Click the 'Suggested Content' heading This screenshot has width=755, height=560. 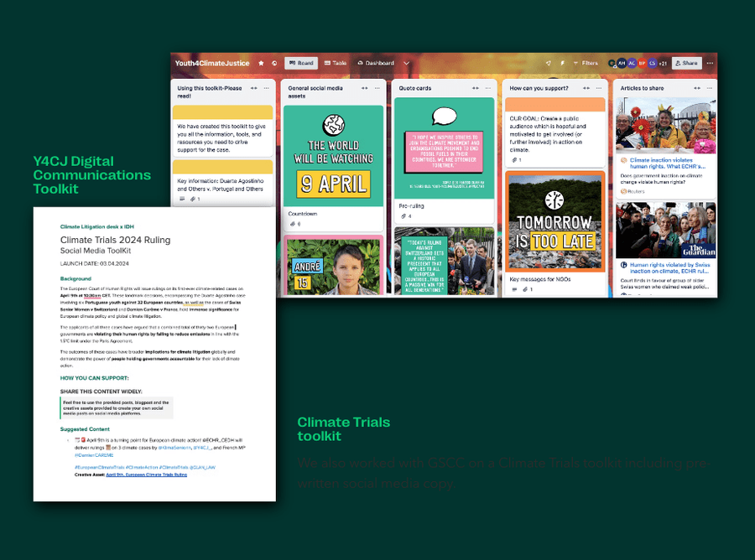pos(85,429)
